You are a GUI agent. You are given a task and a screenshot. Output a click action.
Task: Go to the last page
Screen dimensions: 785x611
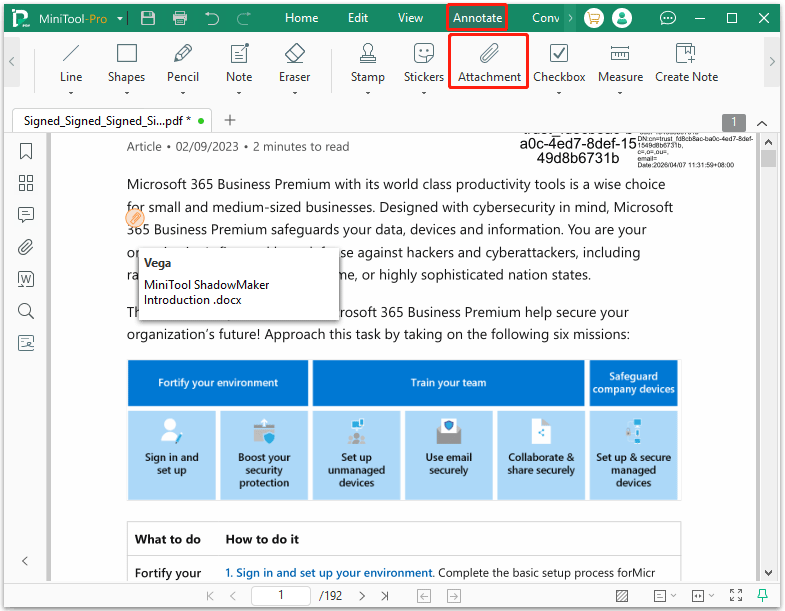point(384,596)
